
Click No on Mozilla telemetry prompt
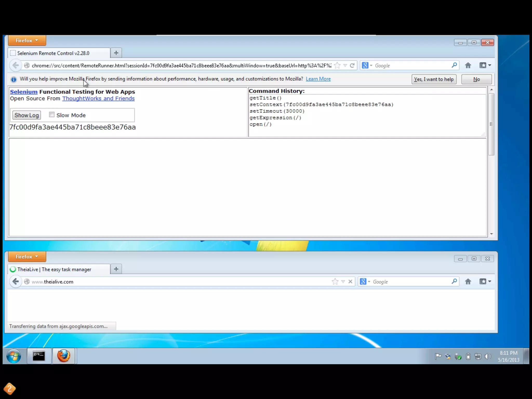(x=476, y=79)
